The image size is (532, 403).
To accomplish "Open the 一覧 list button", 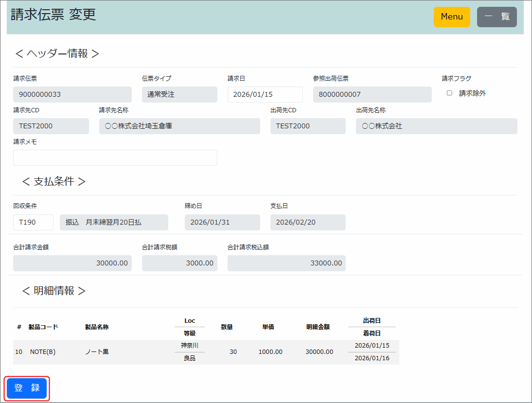I will 497,17.
